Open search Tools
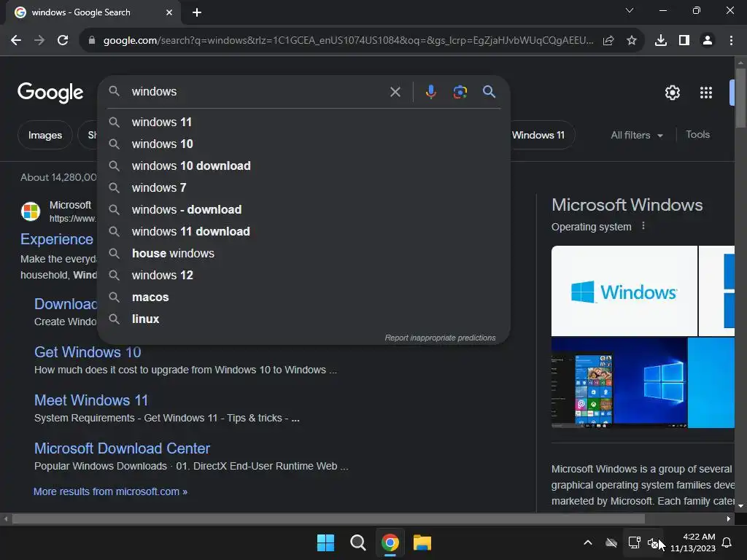Viewport: 747px width, 560px height. point(697,135)
